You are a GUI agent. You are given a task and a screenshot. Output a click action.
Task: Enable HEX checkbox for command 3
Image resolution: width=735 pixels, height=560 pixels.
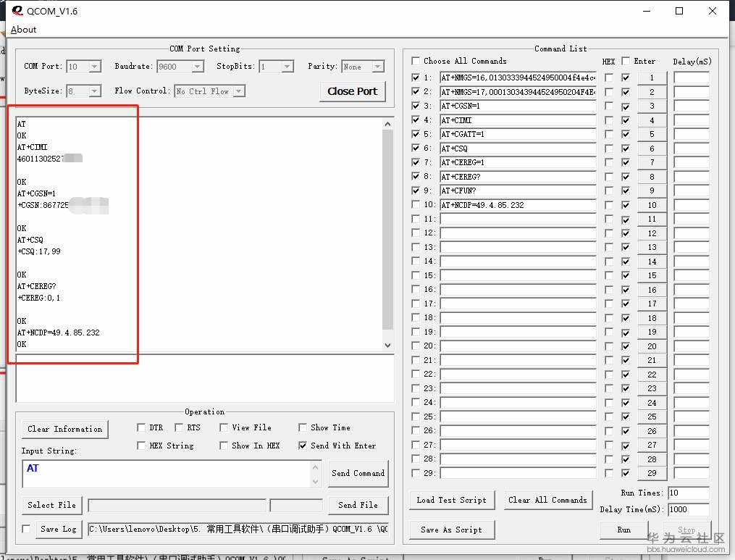(x=609, y=106)
